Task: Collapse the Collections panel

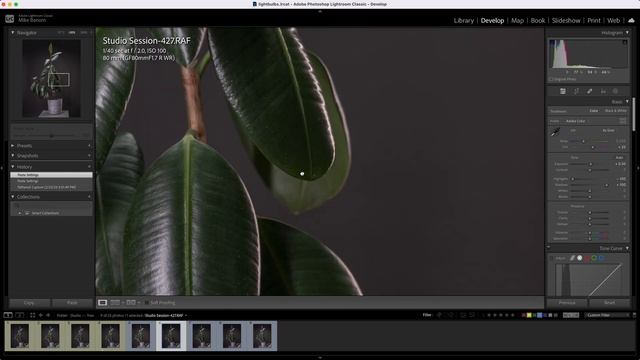Action: (13, 197)
